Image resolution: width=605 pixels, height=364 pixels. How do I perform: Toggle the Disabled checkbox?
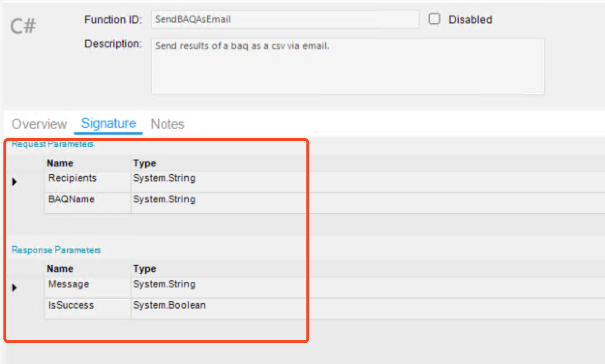[x=435, y=19]
